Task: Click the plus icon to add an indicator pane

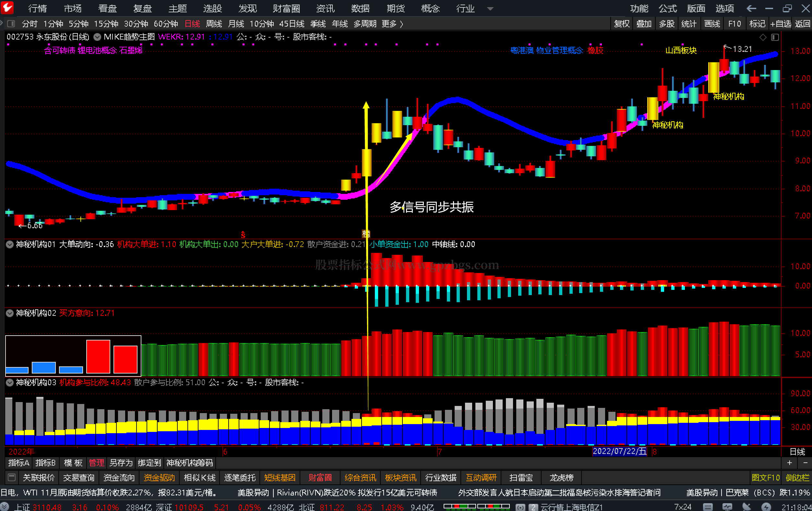Action: [789, 463]
